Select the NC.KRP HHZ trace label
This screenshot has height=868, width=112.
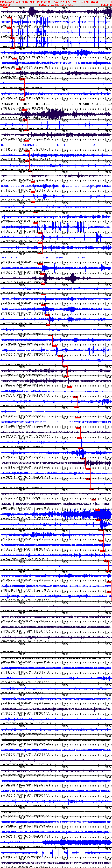click(26, 108)
